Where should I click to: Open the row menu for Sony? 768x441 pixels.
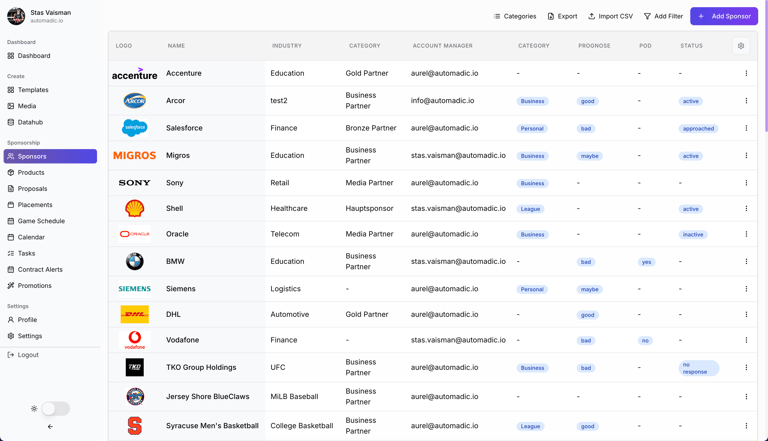click(x=746, y=183)
